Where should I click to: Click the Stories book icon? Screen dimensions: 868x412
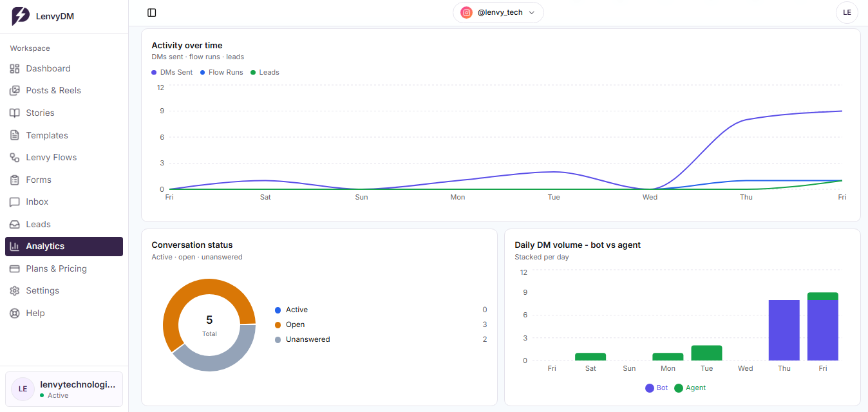click(x=15, y=113)
